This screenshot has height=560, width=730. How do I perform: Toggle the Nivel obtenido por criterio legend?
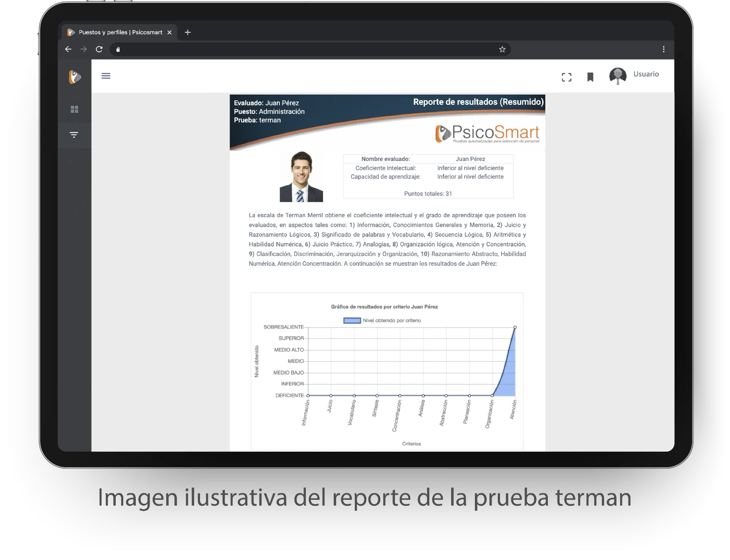[382, 321]
